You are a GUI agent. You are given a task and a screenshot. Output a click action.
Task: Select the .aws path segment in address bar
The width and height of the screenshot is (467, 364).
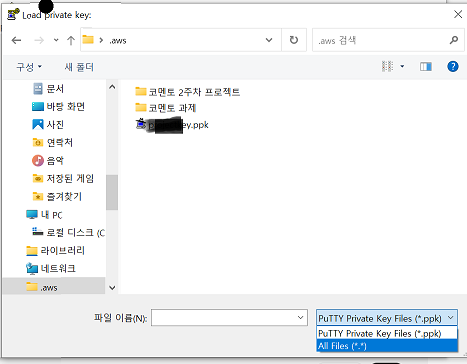118,41
